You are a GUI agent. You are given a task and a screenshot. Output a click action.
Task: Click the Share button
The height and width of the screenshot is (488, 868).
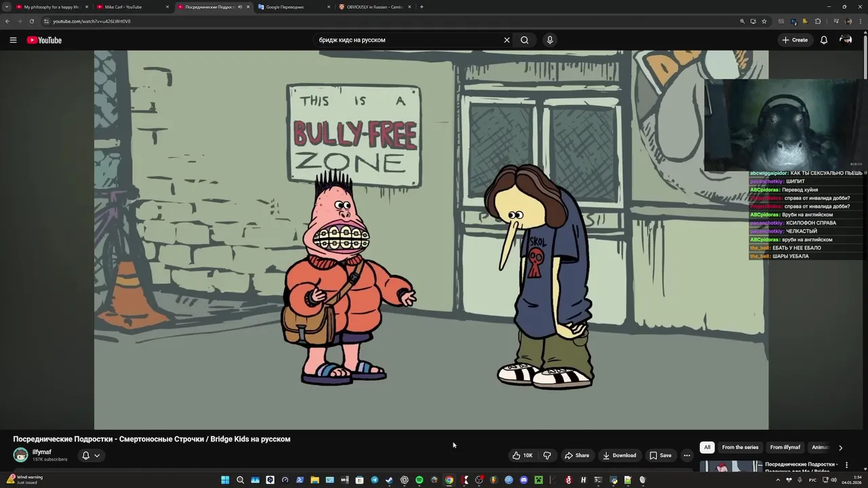(x=577, y=455)
